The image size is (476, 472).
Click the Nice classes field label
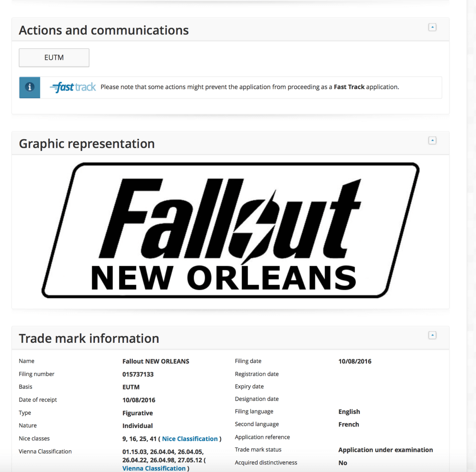34,439
